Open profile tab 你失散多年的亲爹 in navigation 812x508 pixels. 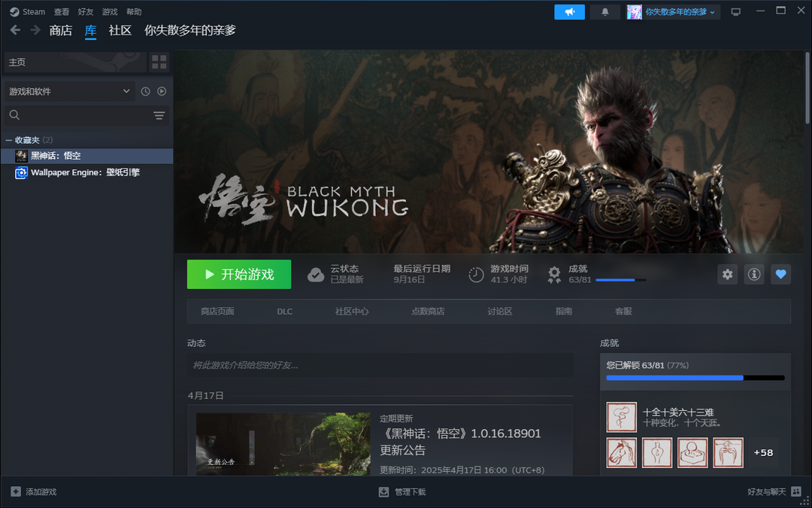[190, 30]
